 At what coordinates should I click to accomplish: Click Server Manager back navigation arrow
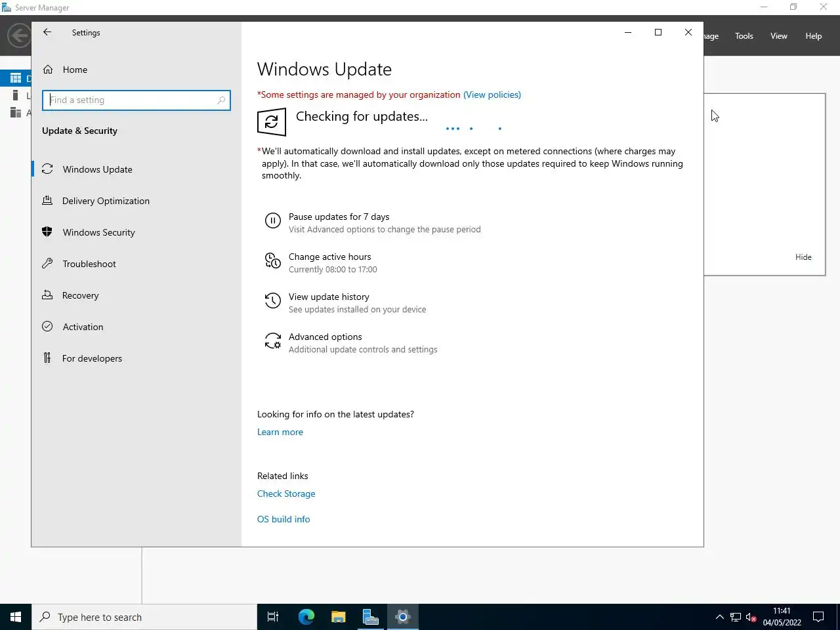pos(19,35)
